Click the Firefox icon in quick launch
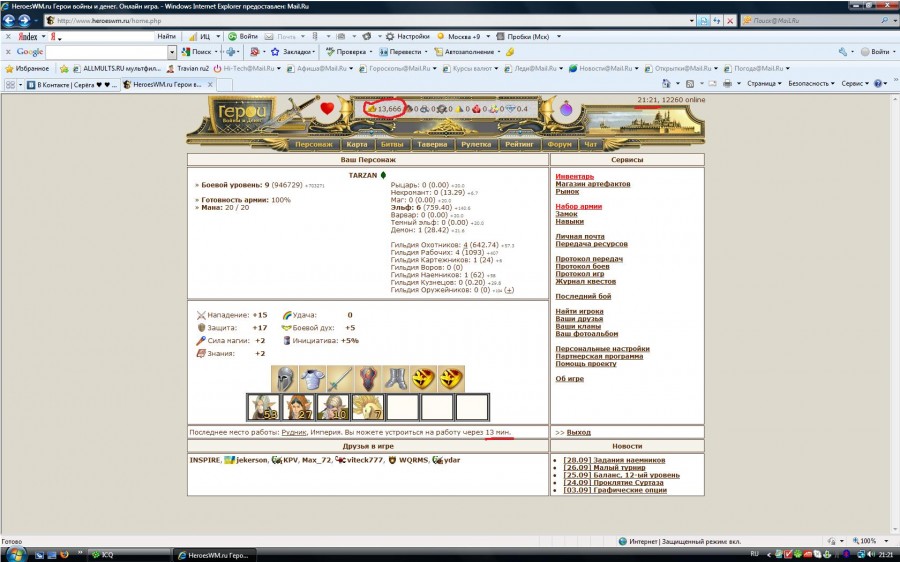This screenshot has height=562, width=900. click(64, 555)
